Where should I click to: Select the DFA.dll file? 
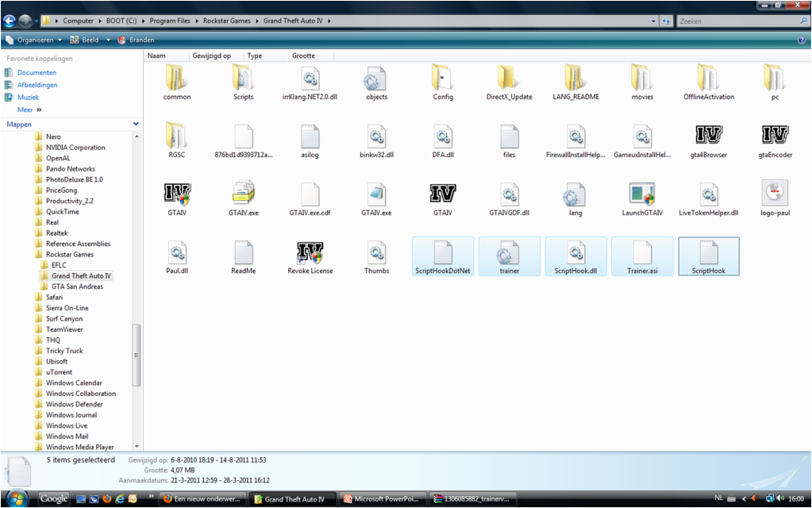(443, 140)
